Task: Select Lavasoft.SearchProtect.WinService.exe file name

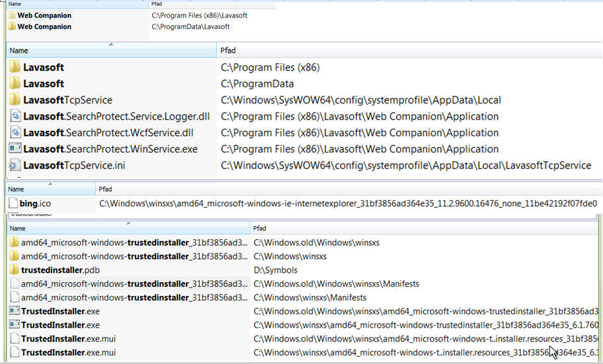Action: click(x=110, y=149)
